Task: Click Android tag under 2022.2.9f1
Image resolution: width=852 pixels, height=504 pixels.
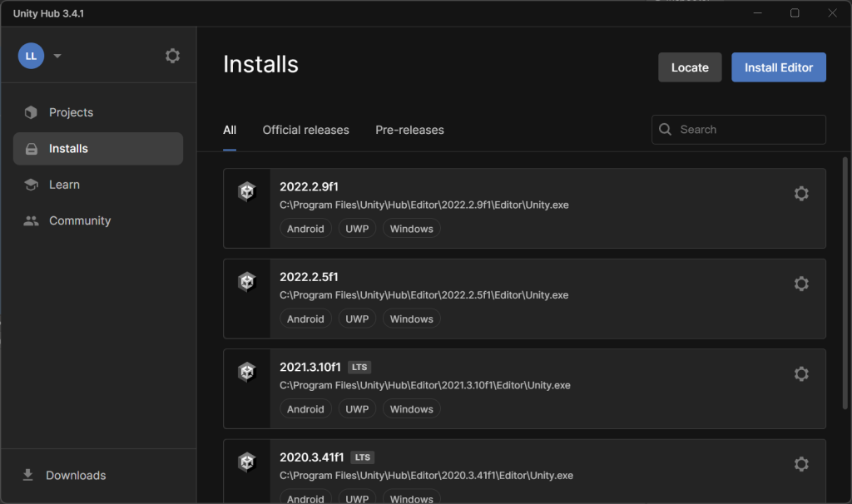Action: (305, 229)
